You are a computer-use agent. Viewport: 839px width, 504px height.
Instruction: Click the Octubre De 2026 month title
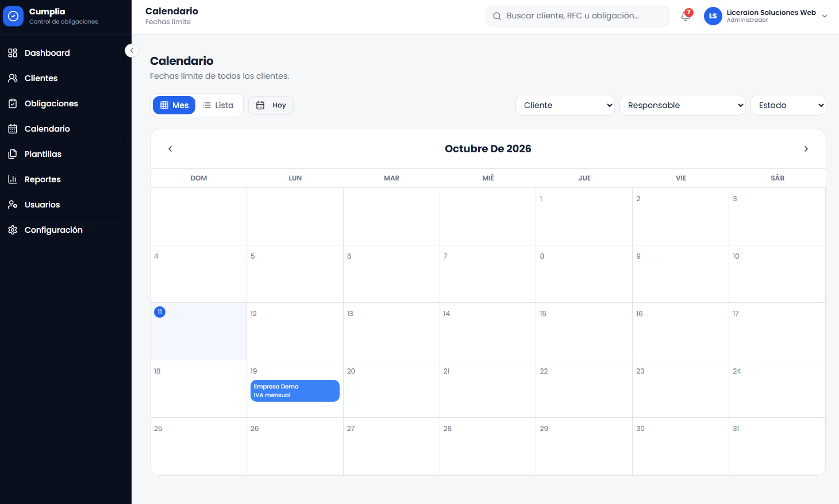(488, 149)
